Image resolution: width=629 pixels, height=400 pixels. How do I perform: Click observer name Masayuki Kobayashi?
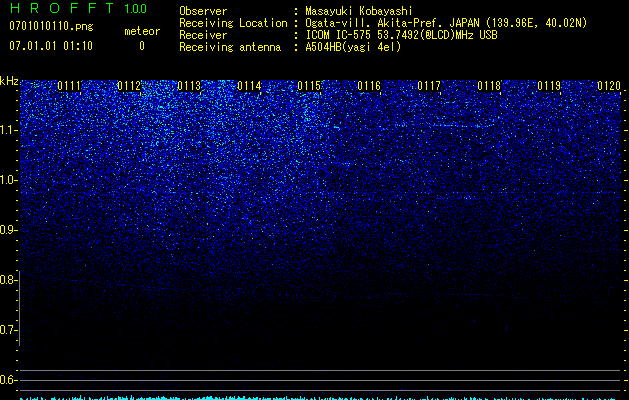tap(359, 11)
